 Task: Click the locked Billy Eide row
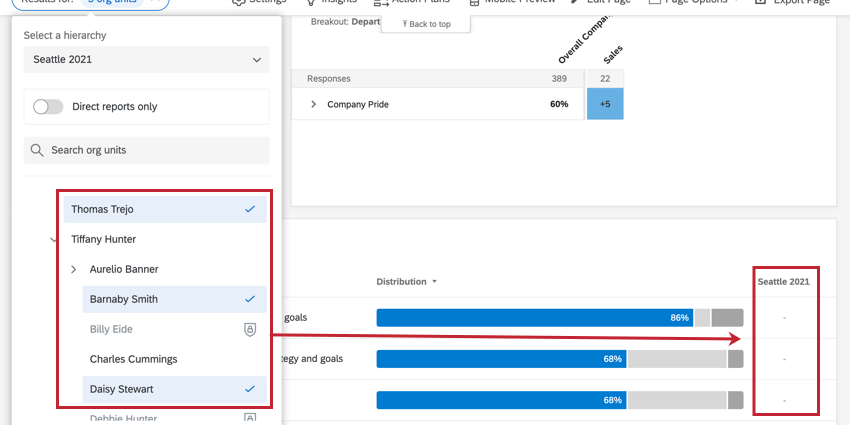coord(174,329)
